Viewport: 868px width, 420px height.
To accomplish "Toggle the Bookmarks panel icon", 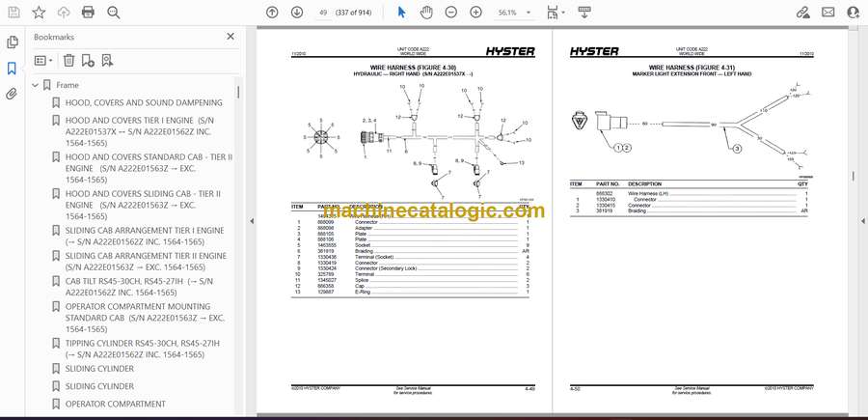I will tap(13, 69).
